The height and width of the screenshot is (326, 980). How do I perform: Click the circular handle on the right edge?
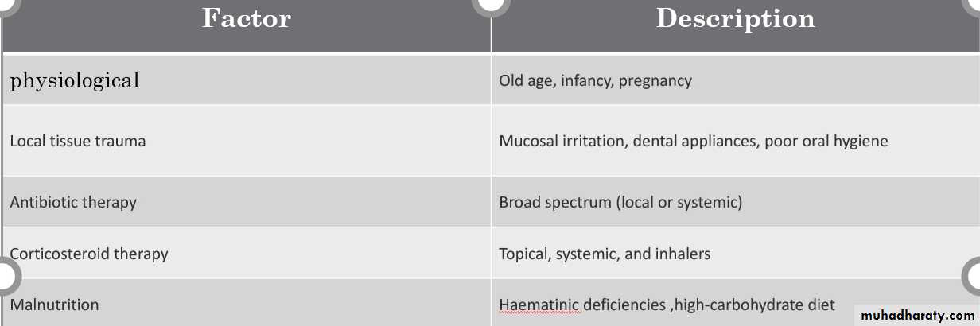click(974, 276)
